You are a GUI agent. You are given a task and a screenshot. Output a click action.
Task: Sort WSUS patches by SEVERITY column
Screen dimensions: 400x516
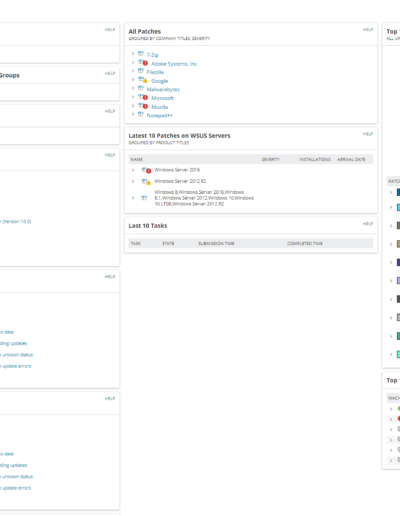[x=271, y=160]
